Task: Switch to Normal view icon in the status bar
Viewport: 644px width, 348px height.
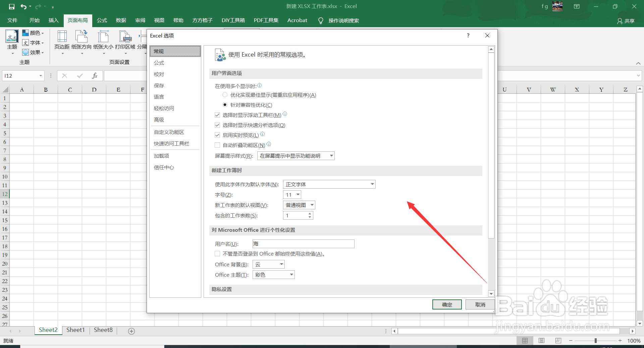Action: click(525, 340)
